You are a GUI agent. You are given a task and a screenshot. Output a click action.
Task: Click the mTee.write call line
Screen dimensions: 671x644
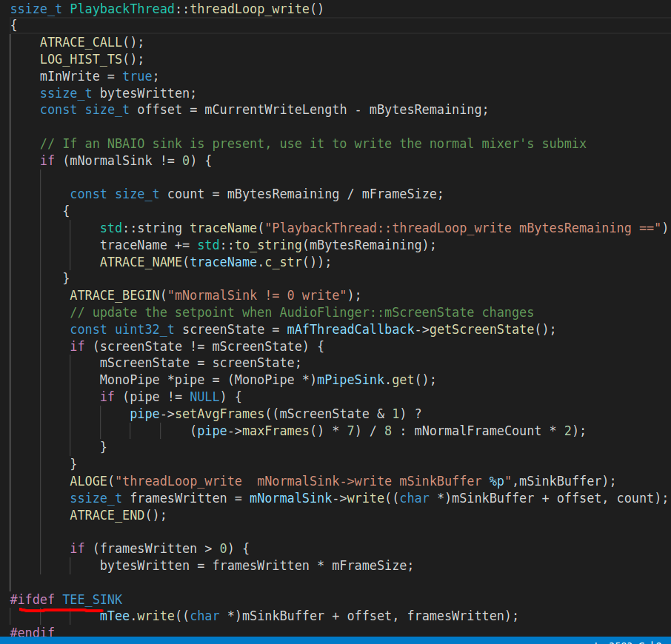click(309, 616)
